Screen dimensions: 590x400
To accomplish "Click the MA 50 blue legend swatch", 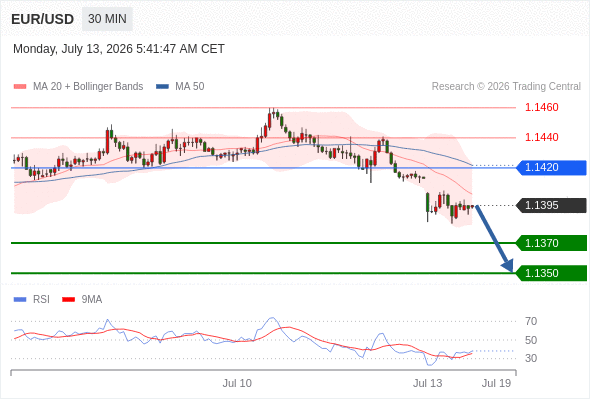I will pos(162,87).
